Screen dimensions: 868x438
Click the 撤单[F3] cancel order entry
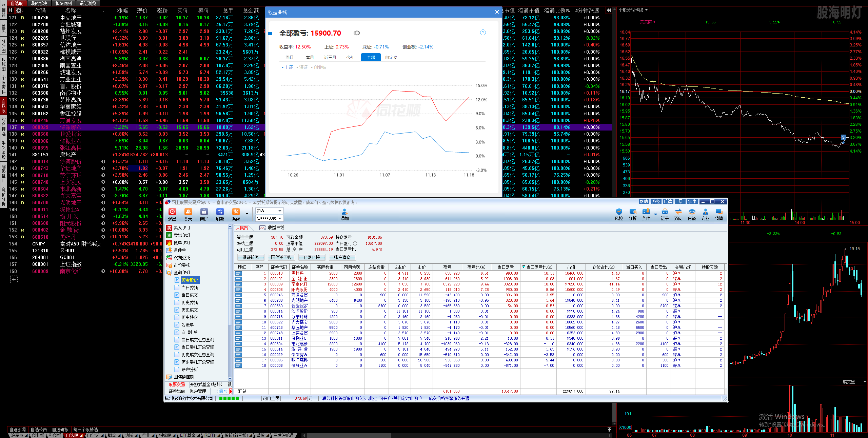point(178,243)
